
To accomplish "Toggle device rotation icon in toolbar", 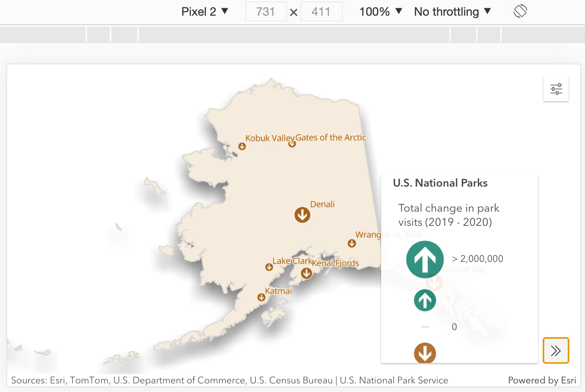I will point(520,11).
